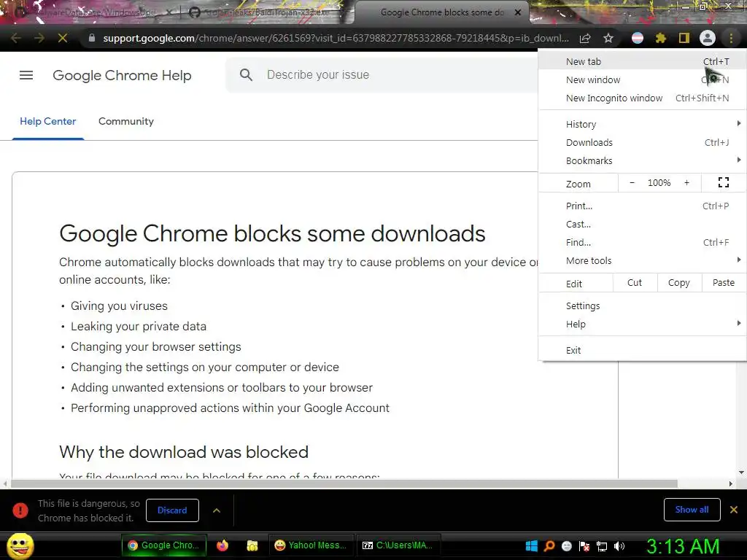Viewport: 747px width, 560px height.
Task: Decrease zoom with the minus button
Action: point(632,183)
